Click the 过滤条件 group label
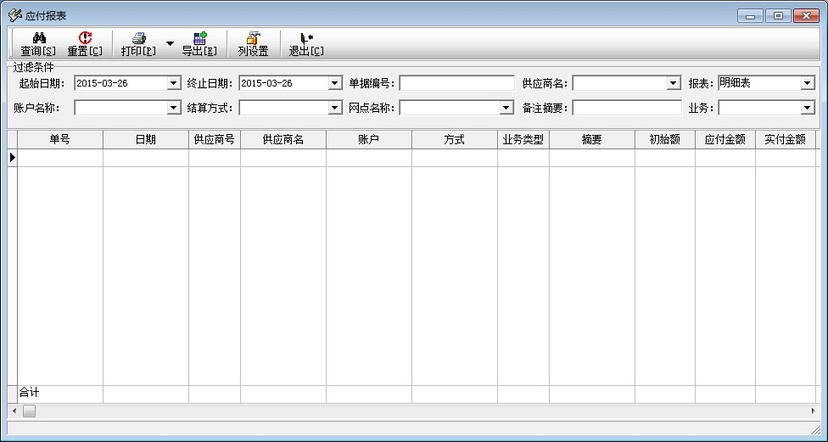The image size is (828, 442). (33, 67)
